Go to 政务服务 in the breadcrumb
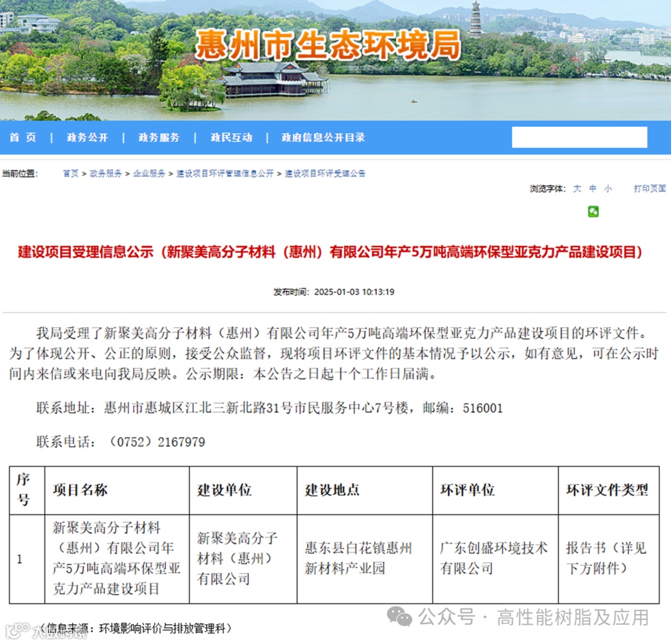Screen dimensions: 671x644 (106, 173)
